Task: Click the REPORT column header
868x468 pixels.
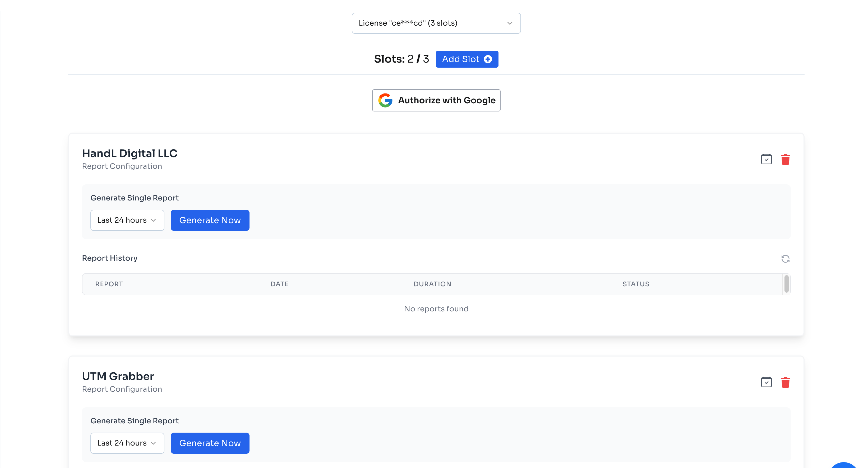Action: pyautogui.click(x=109, y=284)
